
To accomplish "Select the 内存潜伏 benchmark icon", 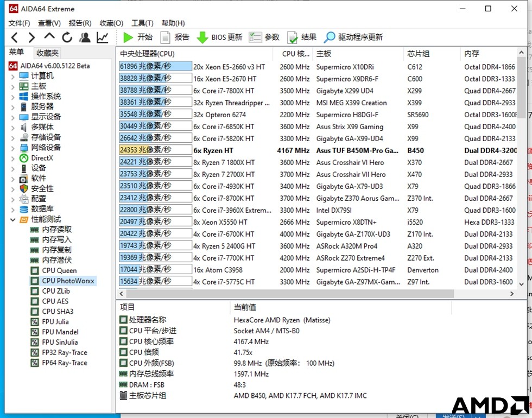I will coord(34,260).
